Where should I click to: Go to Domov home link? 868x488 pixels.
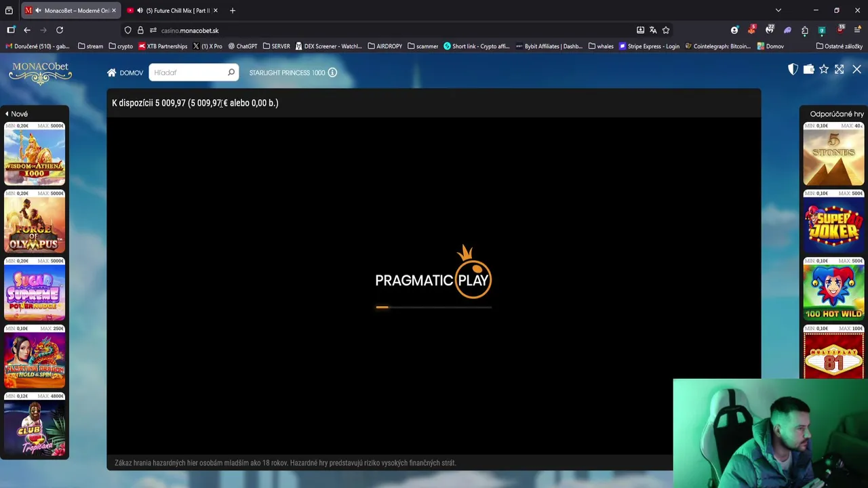[125, 73]
